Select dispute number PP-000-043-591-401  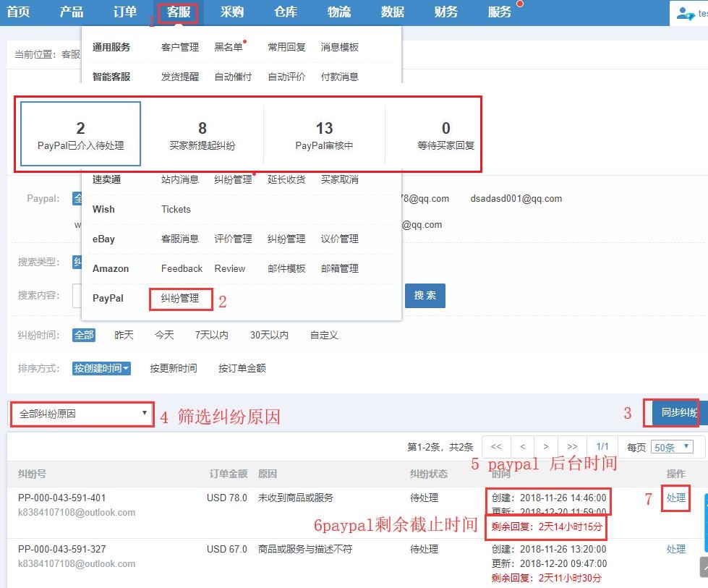pyautogui.click(x=62, y=498)
